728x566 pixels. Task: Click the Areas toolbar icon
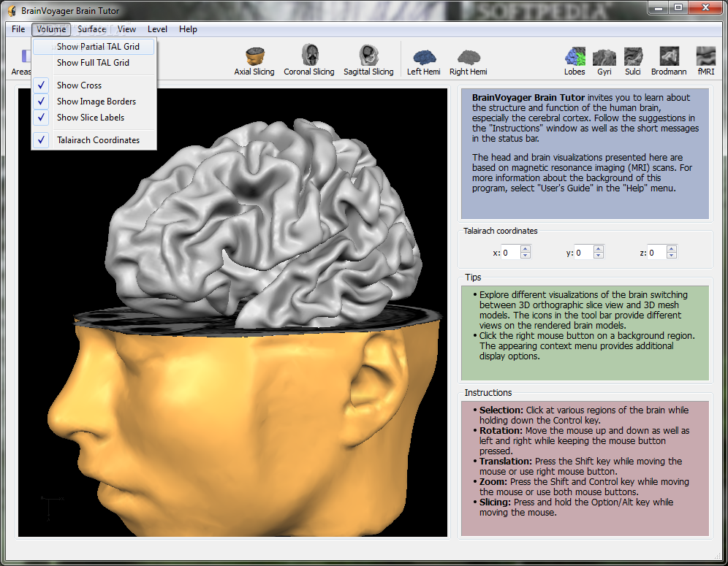pos(21,62)
